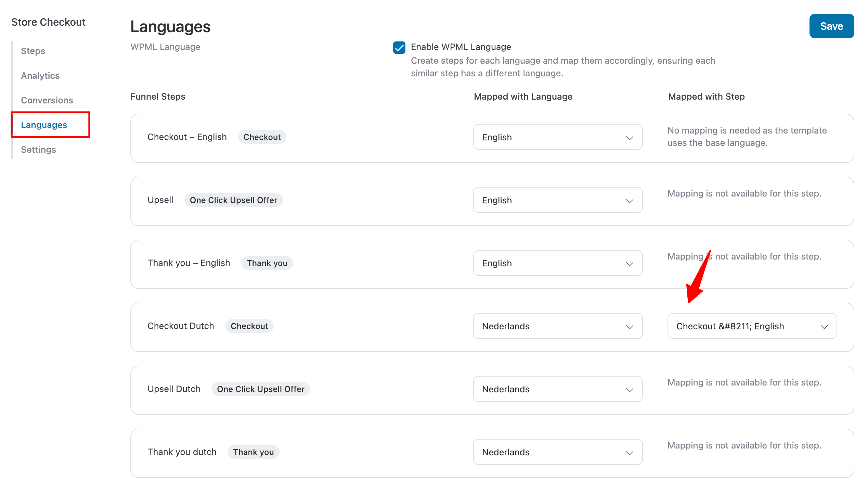Screen dimensions: 868x480
Task: Disable the Enable WPML Language checkbox
Action: coord(399,48)
